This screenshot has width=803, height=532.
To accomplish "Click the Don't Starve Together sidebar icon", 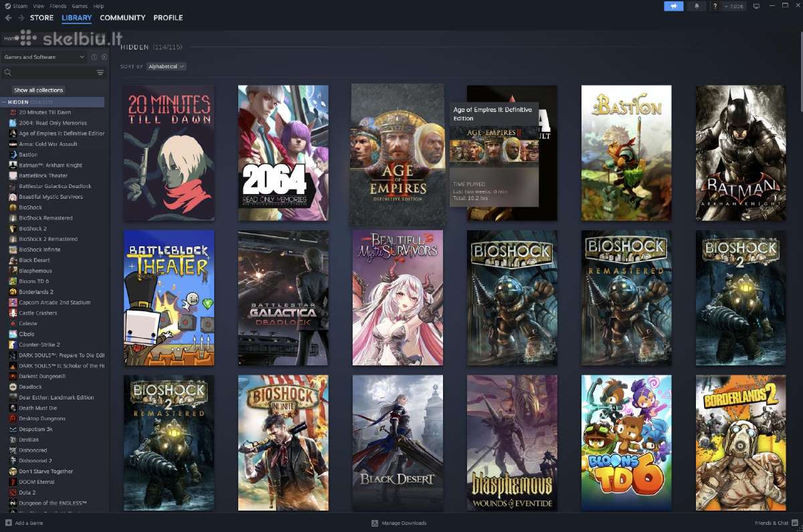I will pyautogui.click(x=13, y=471).
